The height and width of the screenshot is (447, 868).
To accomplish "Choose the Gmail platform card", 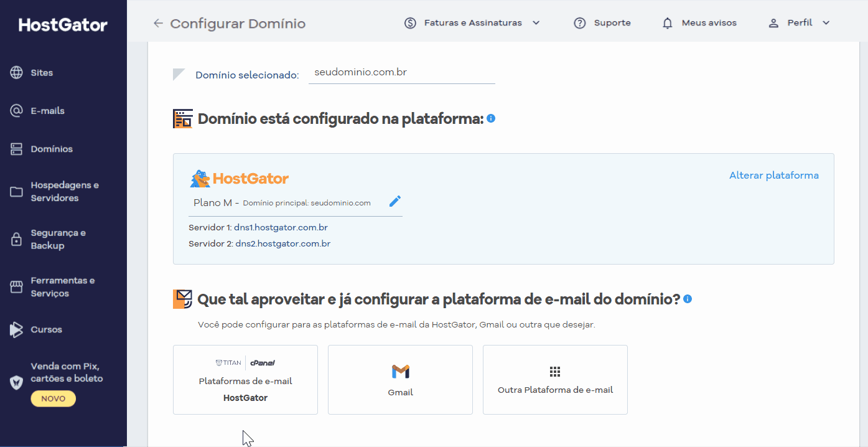I will (400, 380).
